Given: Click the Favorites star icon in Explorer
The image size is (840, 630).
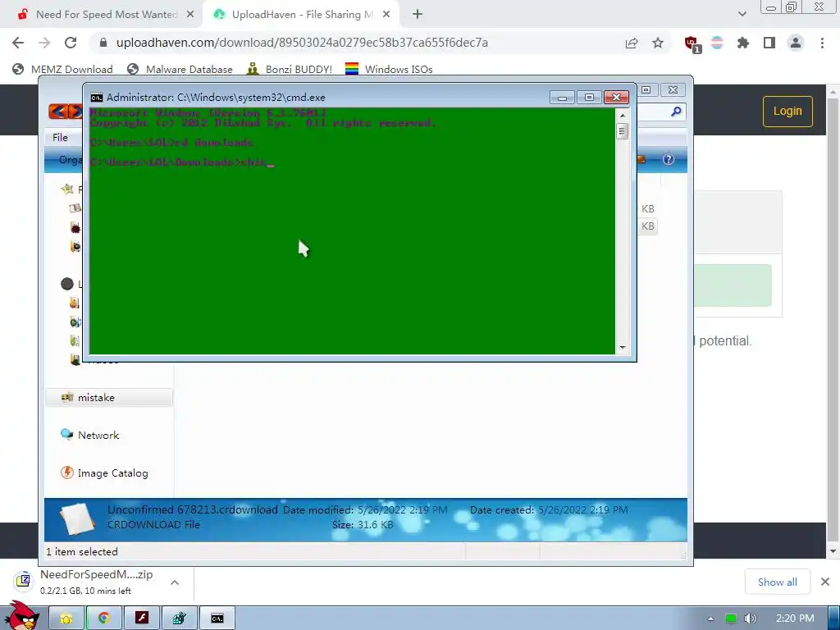Looking at the screenshot, I should tap(67, 189).
